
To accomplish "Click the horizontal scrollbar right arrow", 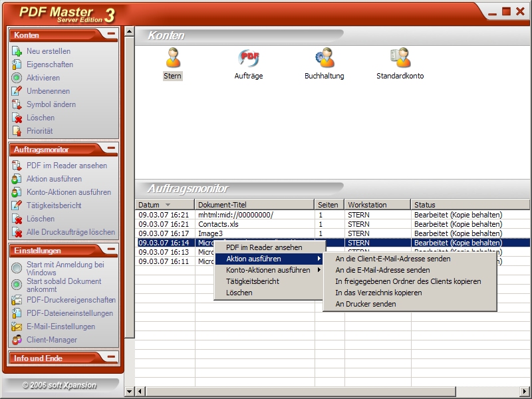I will coord(525,391).
